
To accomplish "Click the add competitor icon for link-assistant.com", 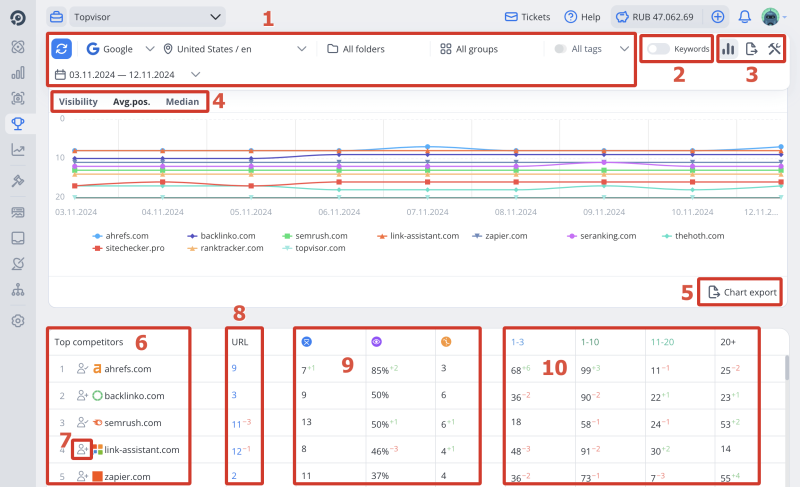I will 82,449.
